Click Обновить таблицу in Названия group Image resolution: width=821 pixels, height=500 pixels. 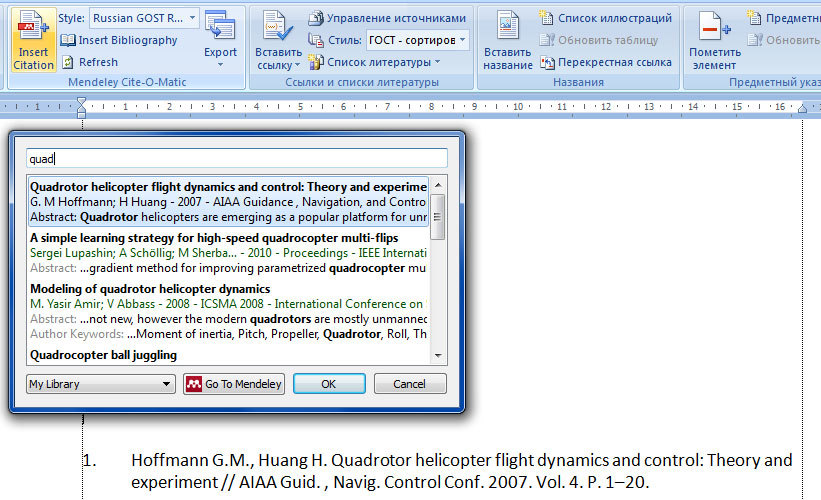click(599, 40)
